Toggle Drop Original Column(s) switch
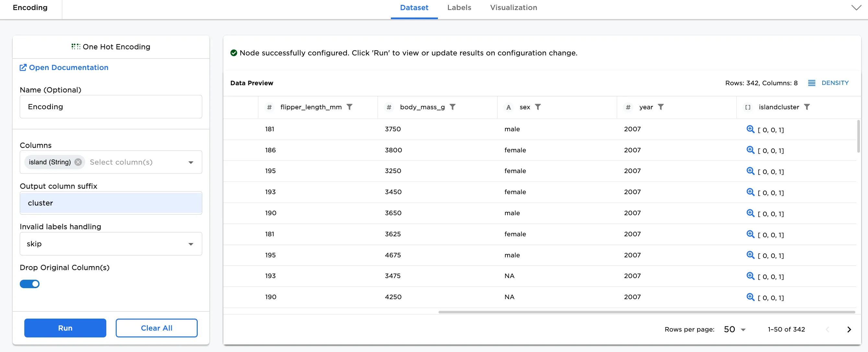 29,284
